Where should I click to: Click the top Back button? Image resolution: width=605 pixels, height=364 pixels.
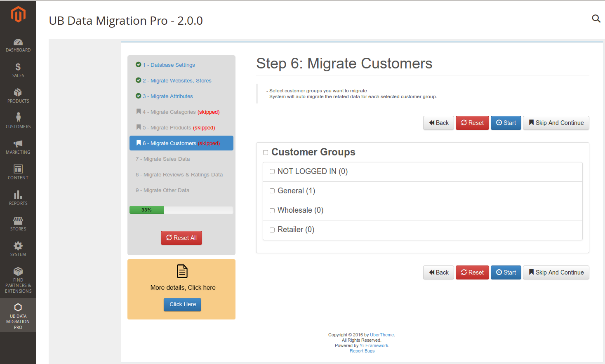tap(438, 123)
